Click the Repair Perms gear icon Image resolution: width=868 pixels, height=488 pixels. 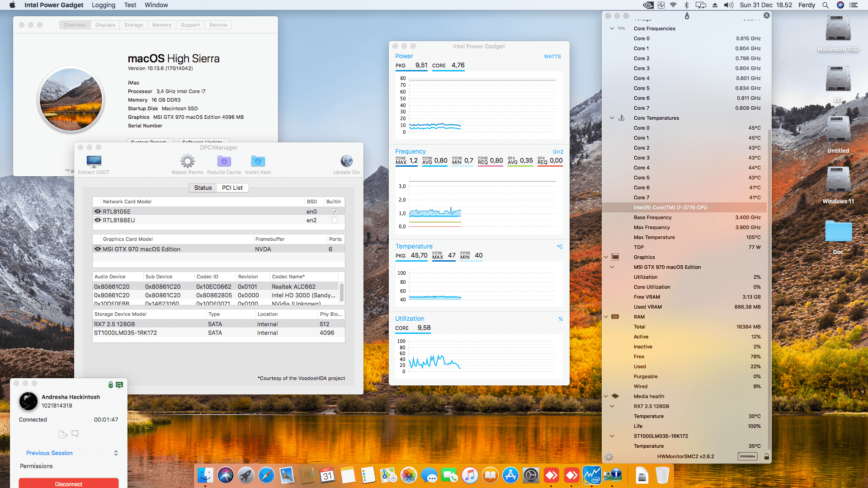point(187,161)
